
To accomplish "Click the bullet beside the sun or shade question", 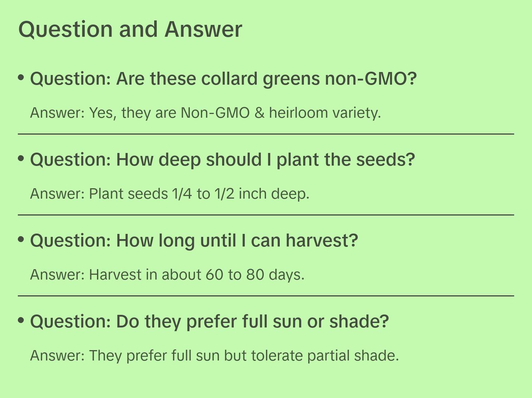I will 21,320.
